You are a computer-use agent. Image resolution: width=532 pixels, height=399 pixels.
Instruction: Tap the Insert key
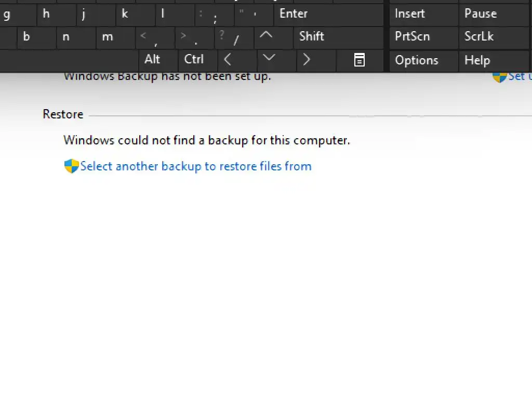(x=424, y=15)
